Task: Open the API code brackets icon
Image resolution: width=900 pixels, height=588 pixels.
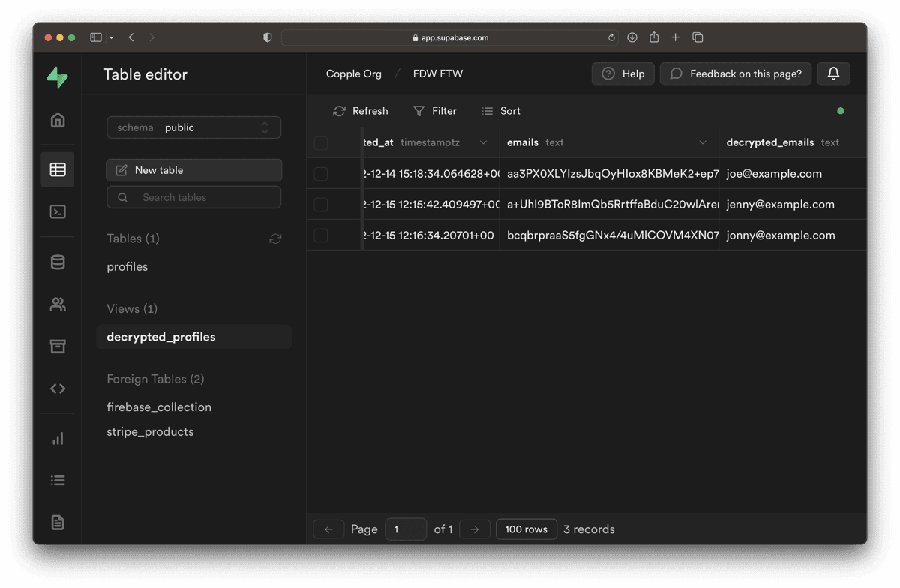Action: [x=58, y=388]
